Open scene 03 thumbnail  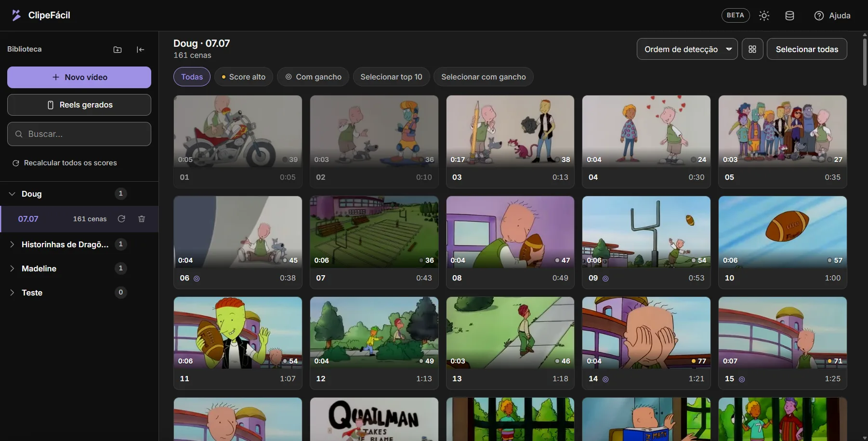pos(510,131)
